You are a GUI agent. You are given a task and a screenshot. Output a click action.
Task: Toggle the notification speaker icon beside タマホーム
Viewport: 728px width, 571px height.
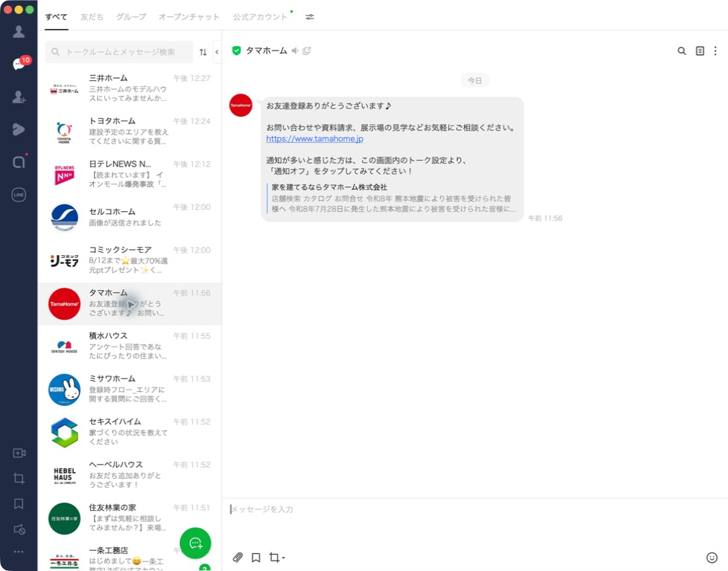(x=294, y=51)
